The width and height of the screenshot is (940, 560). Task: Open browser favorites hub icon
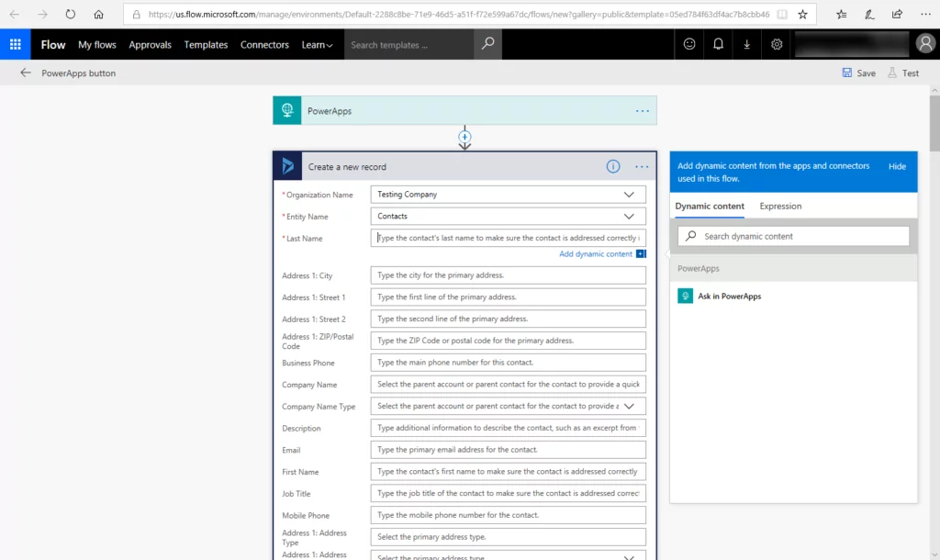point(842,15)
